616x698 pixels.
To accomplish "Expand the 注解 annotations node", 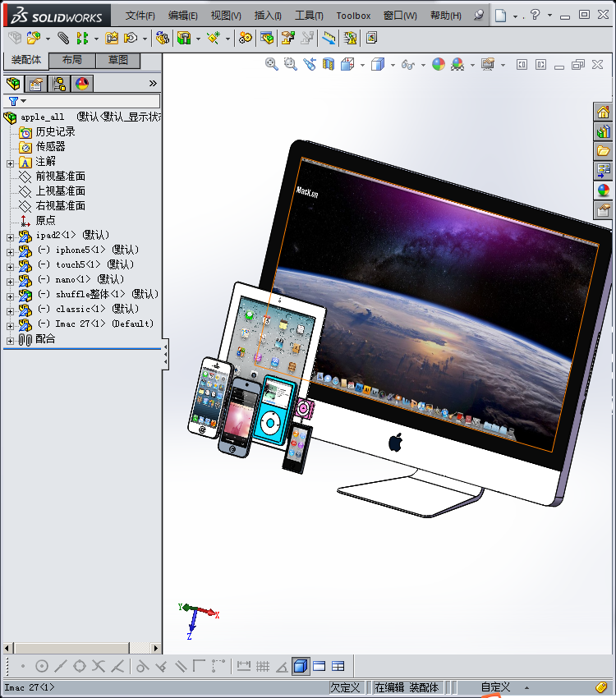I will [10, 163].
